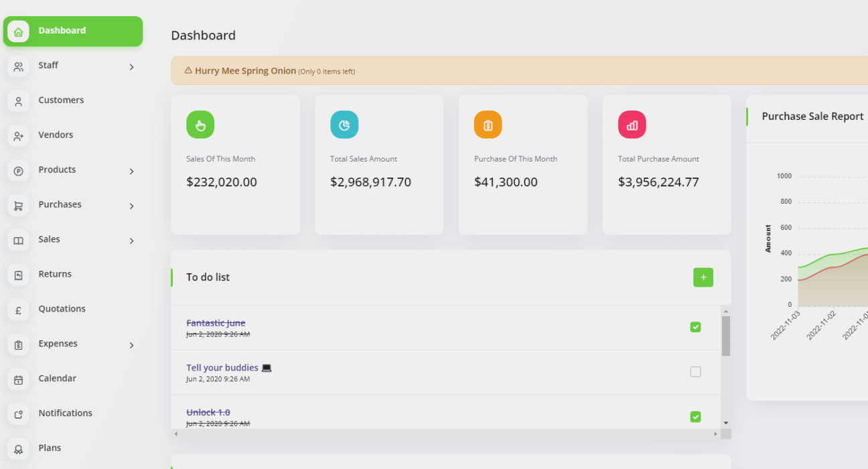Screen dimensions: 868x469
Task: Click the Dashboard home icon in sidebar
Action: [18, 31]
